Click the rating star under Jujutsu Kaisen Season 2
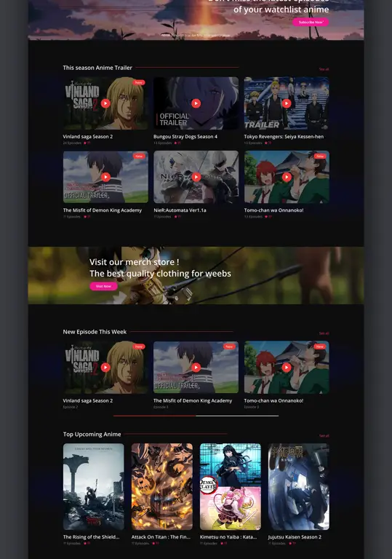The width and height of the screenshot is (392, 559). (x=290, y=543)
